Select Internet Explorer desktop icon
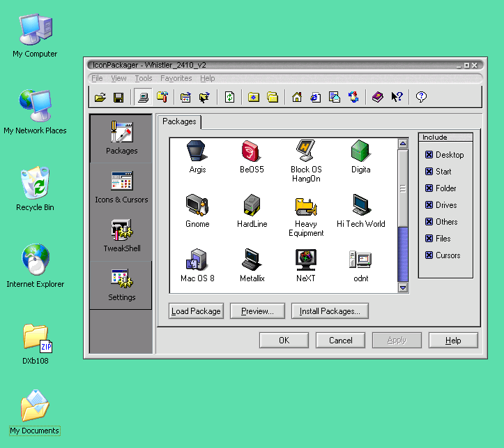This screenshot has width=504, height=448. coord(35,266)
